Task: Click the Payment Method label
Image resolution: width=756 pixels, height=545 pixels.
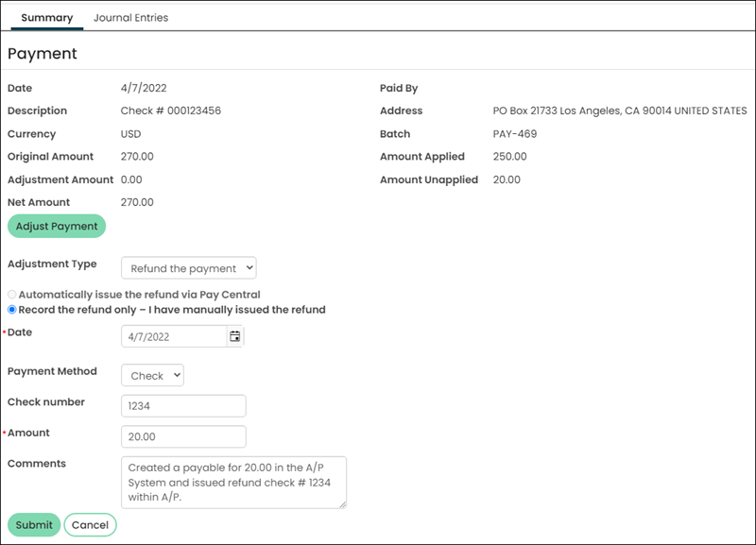Action: [x=52, y=371]
